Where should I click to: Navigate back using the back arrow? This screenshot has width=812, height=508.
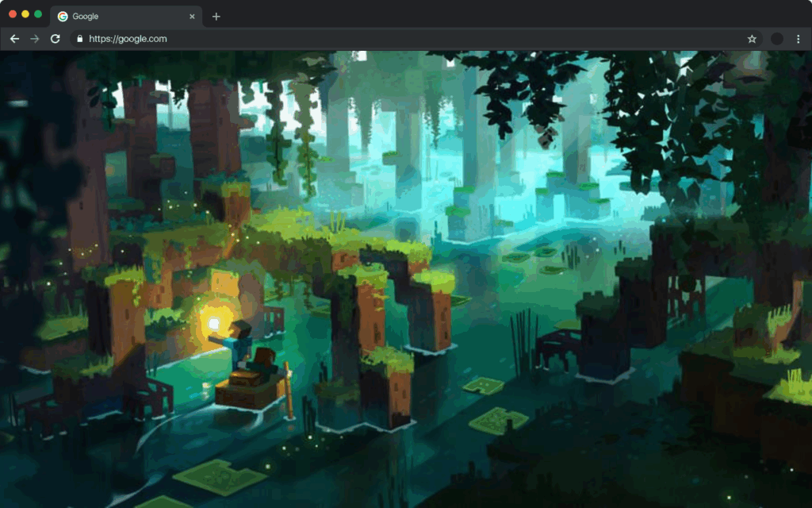[14, 38]
